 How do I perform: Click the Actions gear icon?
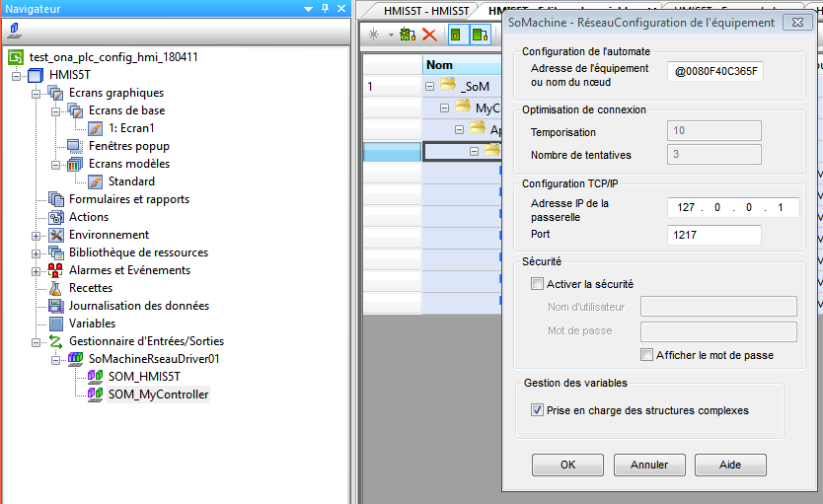(x=55, y=217)
